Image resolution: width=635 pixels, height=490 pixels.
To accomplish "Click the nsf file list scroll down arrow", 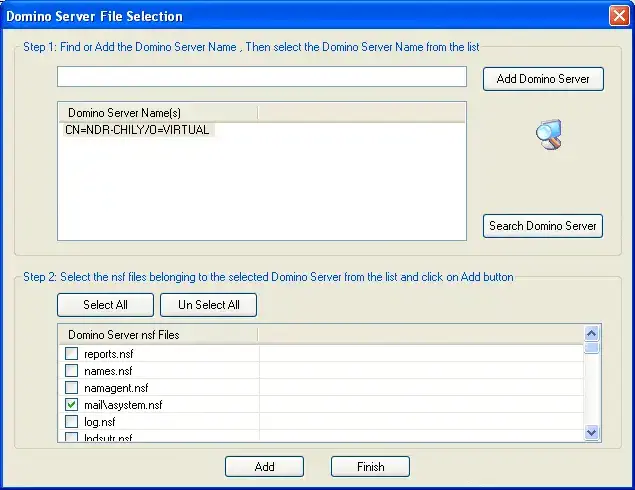I will tap(591, 432).
